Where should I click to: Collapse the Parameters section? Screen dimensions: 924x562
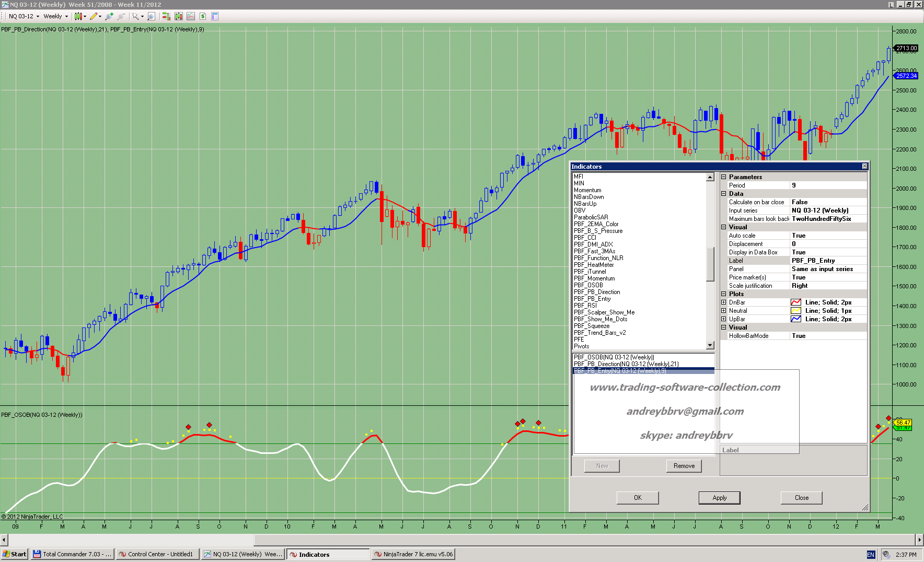tap(724, 177)
